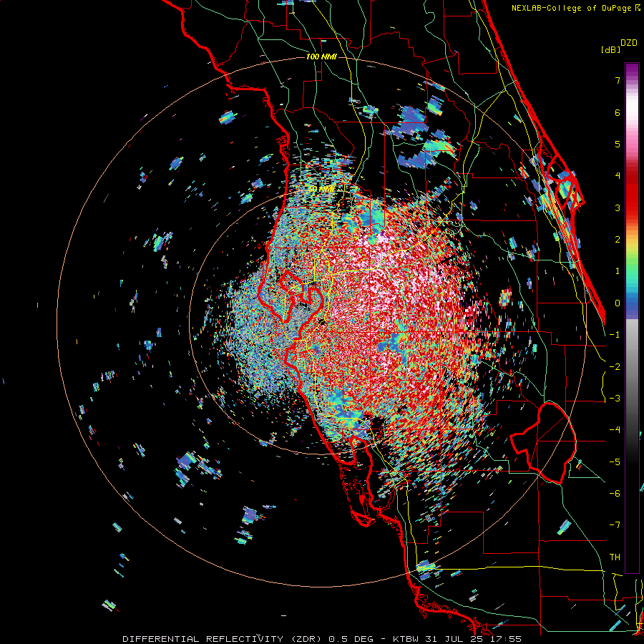The width and height of the screenshot is (644, 644).
Task: Click the positive 1 scale value
Action: [618, 271]
